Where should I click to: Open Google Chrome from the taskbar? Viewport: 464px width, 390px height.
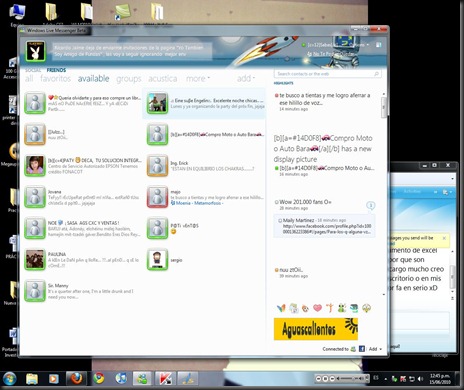tap(98, 379)
